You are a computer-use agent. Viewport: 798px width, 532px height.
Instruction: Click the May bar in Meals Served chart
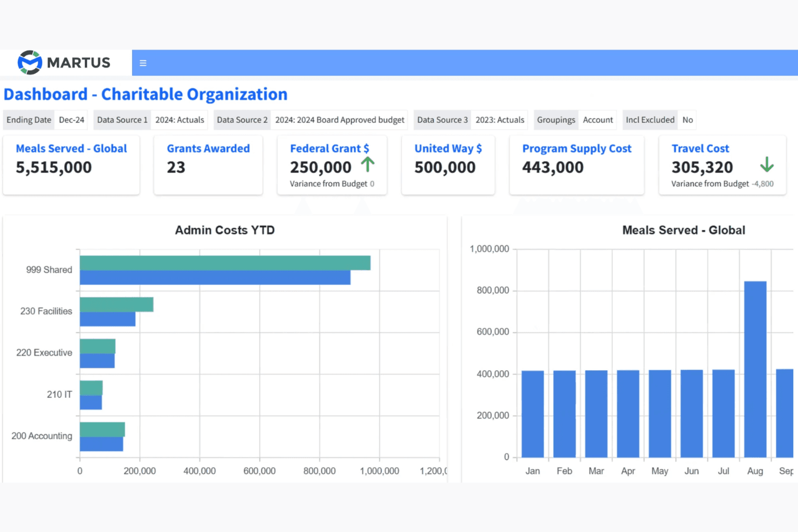tap(659, 413)
